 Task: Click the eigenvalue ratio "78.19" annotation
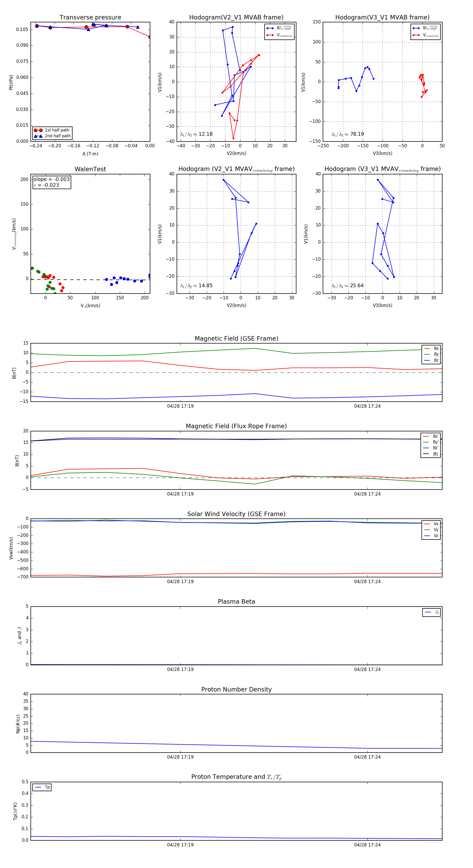tap(347, 134)
